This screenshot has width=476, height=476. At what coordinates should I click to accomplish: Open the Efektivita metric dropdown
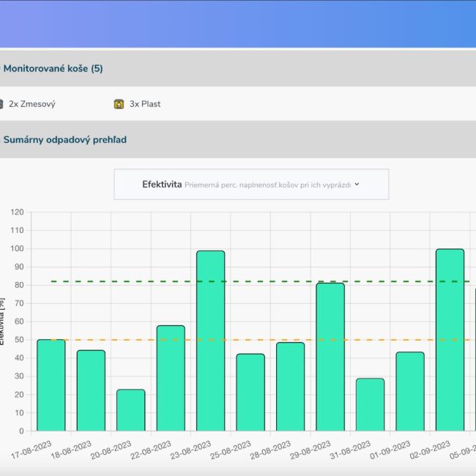click(x=250, y=185)
